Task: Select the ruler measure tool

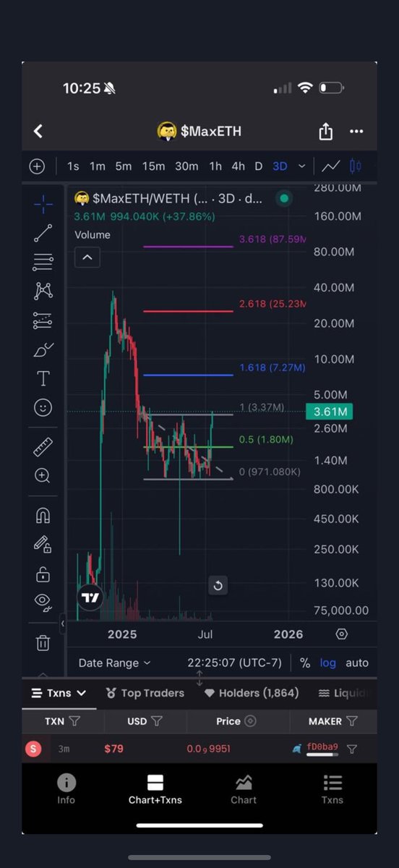Action: coord(43,448)
